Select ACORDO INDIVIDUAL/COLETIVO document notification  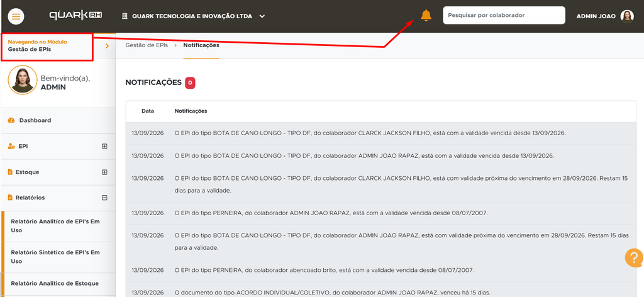click(x=381, y=289)
